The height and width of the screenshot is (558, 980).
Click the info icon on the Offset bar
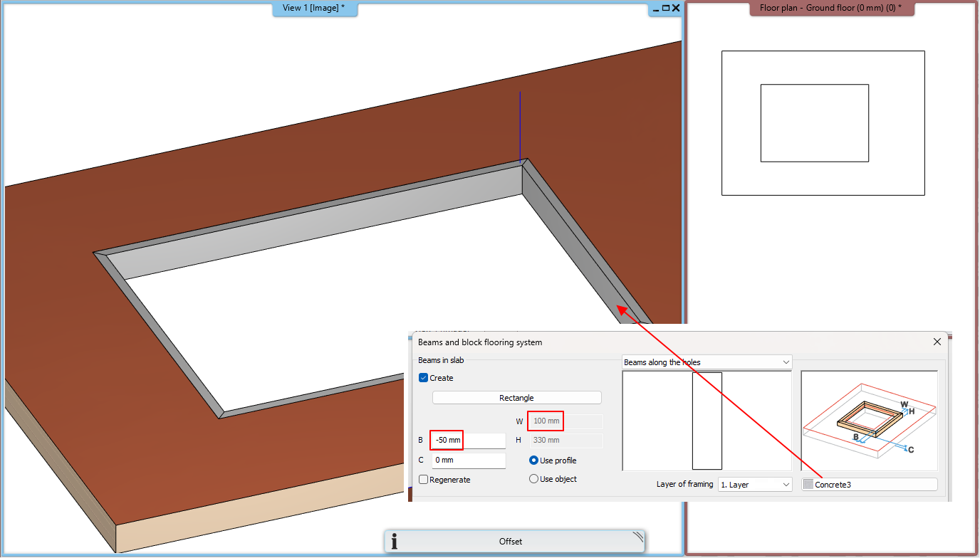393,541
